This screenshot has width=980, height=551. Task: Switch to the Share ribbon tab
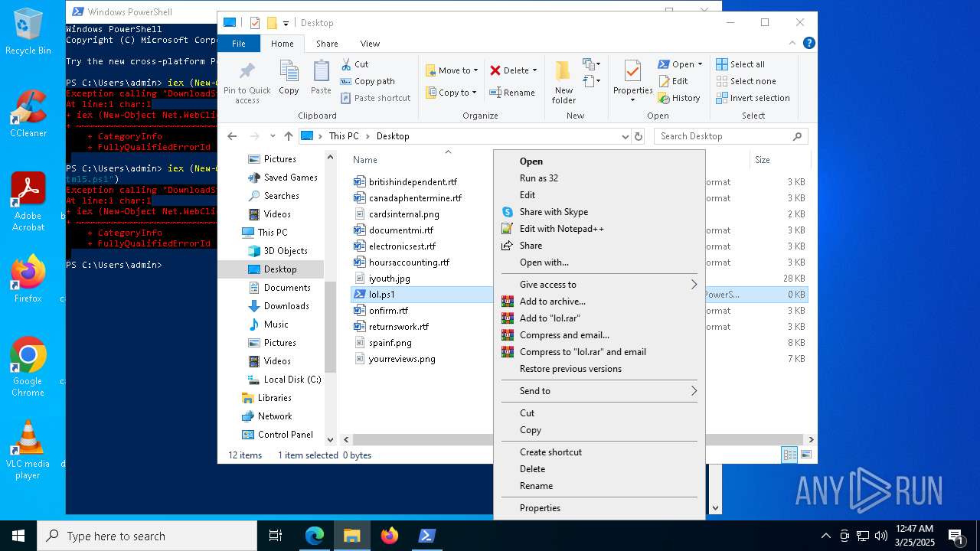[x=327, y=44]
